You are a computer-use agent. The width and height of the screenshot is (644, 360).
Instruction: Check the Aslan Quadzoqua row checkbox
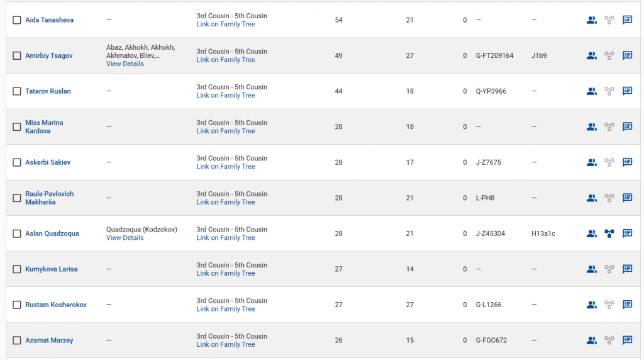coord(17,233)
